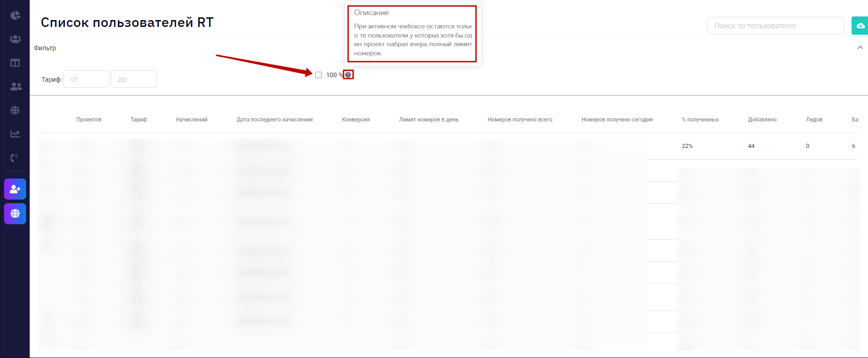
Task: Click the purple globe button
Action: tap(15, 213)
